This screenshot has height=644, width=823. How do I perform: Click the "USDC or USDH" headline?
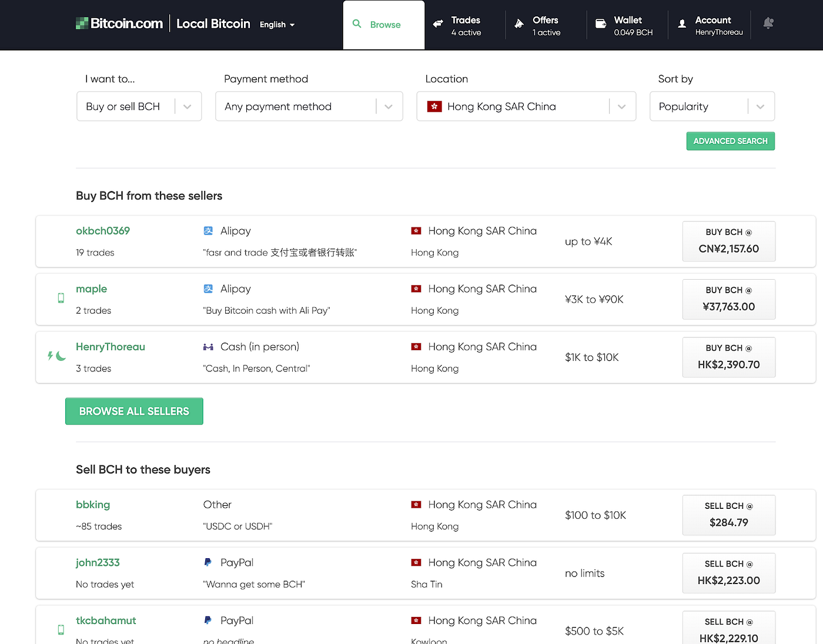(x=237, y=526)
